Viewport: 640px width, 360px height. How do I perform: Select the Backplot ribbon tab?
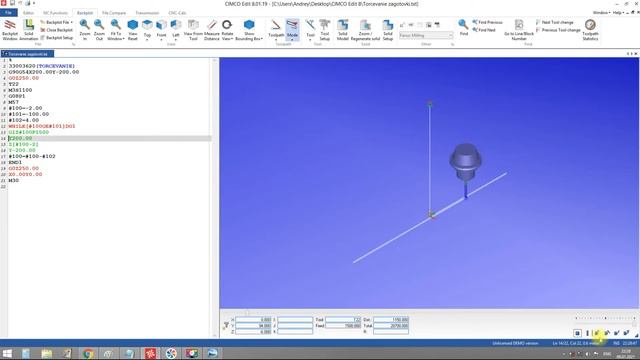pyautogui.click(x=85, y=13)
